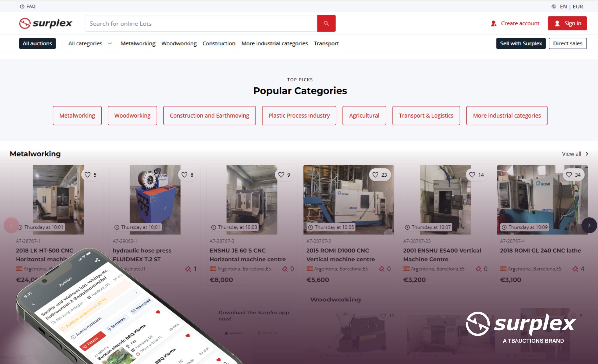Click Plastic Process Industry category button
This screenshot has width=598, height=364.
coord(299,115)
